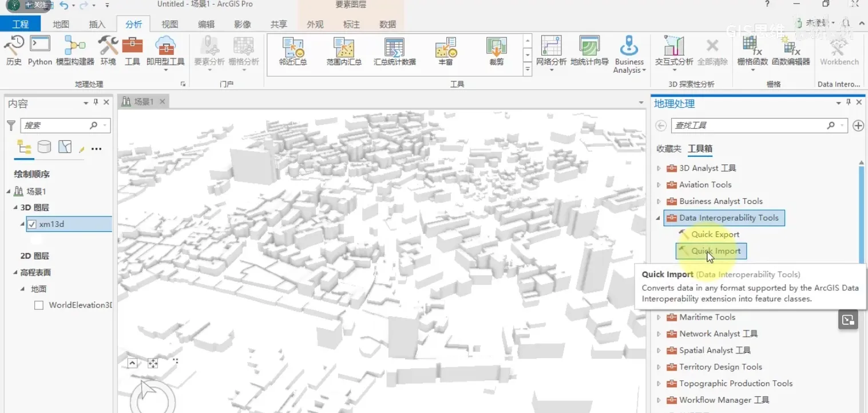Open the 地统计向导 wizard
Viewport: 868px width, 413px height.
coord(589,52)
